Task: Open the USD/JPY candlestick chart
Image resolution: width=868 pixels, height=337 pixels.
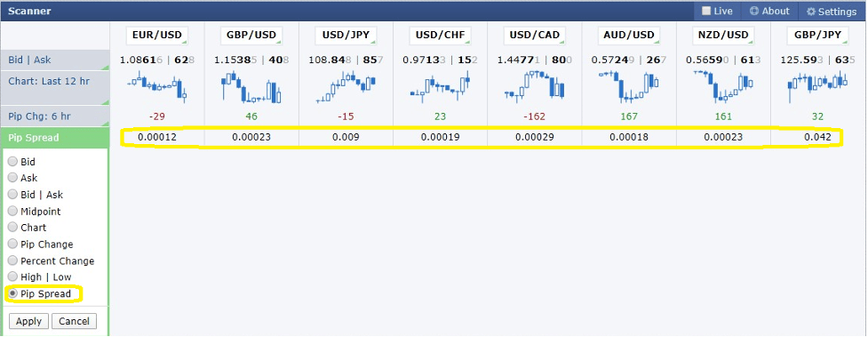Action: pyautogui.click(x=346, y=87)
